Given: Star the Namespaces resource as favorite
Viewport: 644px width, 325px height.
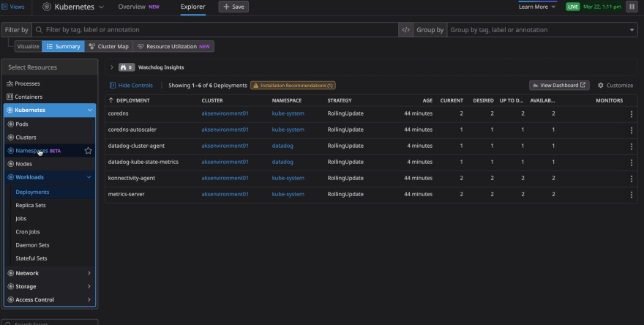Looking at the screenshot, I should coord(88,151).
